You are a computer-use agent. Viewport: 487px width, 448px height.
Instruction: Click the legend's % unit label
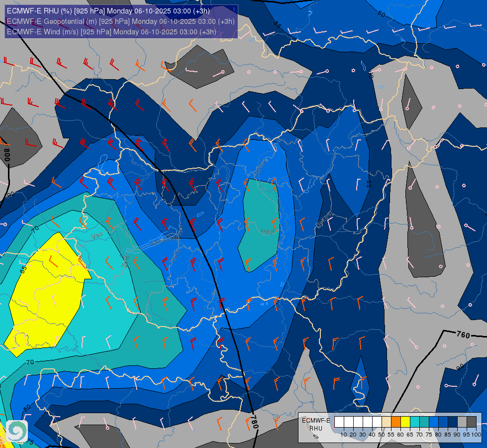[x=316, y=437]
